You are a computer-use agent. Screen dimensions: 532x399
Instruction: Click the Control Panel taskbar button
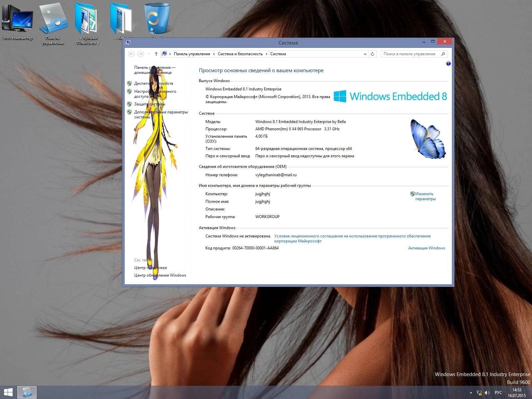27,392
